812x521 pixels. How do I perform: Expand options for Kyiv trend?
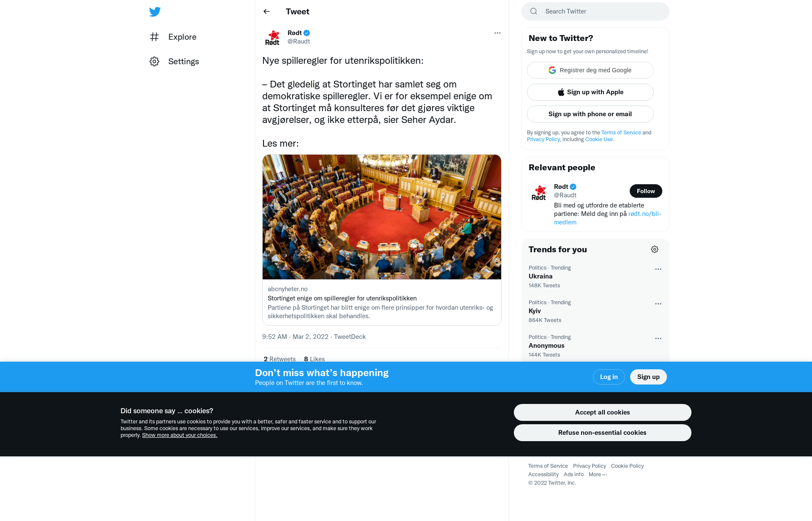(658, 304)
